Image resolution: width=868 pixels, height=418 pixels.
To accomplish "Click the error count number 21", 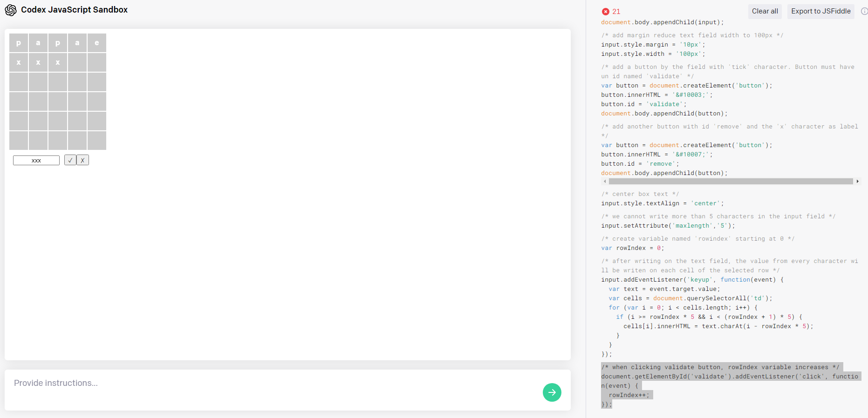I will point(616,12).
